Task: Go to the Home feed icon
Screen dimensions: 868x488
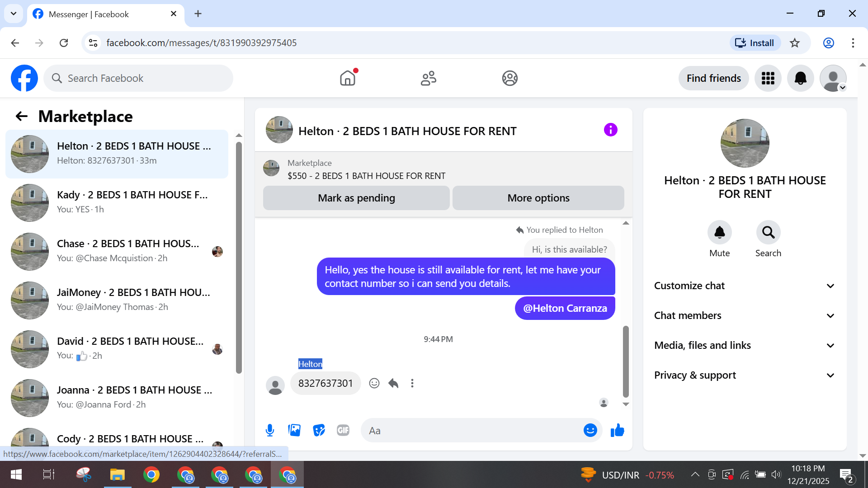Action: point(348,78)
